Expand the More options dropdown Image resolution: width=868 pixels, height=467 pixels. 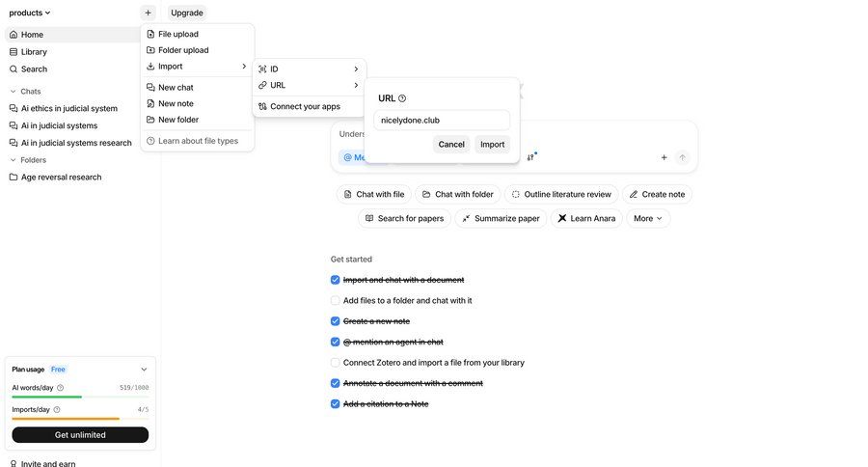click(647, 218)
